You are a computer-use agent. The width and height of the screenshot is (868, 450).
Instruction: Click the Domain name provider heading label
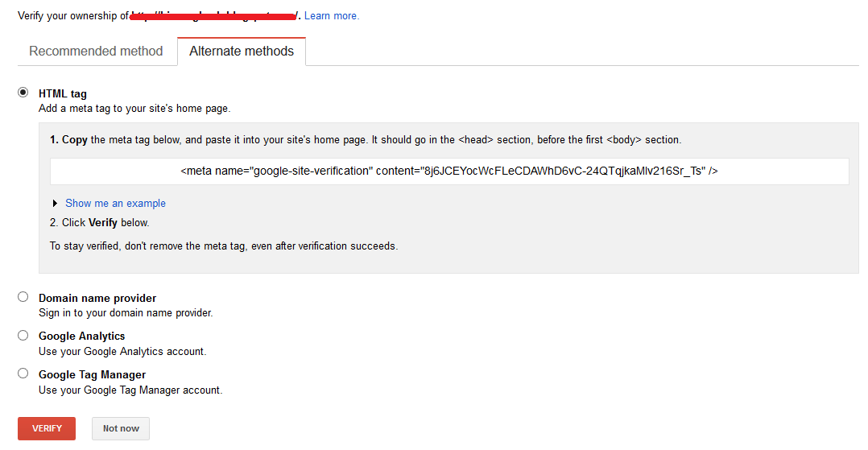pos(97,298)
